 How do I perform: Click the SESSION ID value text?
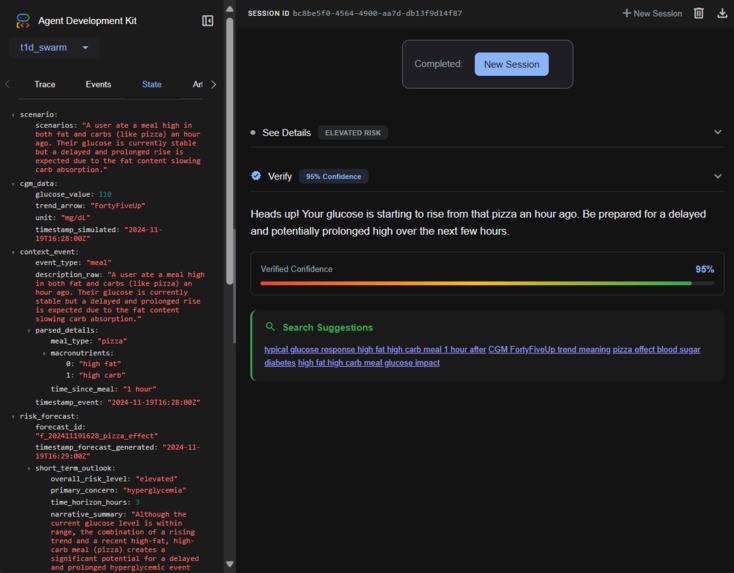(377, 14)
